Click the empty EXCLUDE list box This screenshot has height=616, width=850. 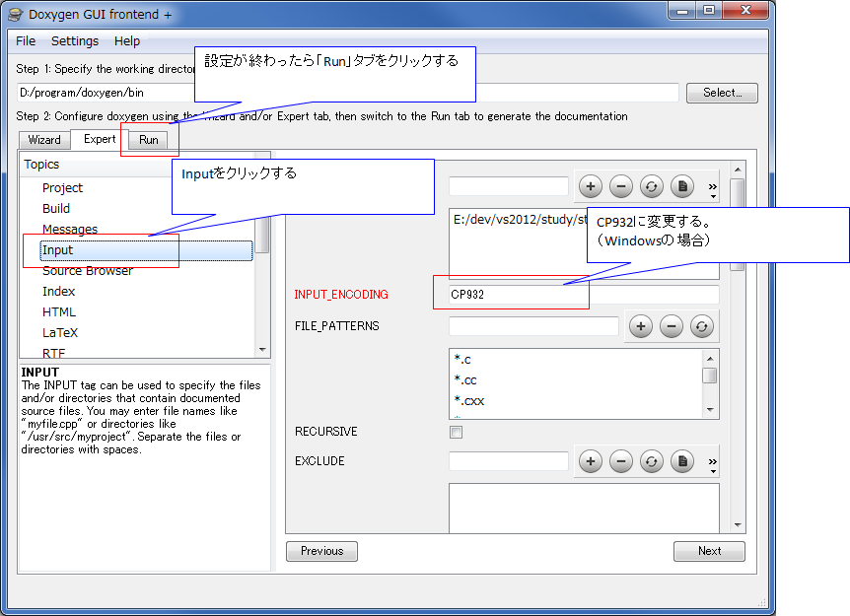coord(584,509)
